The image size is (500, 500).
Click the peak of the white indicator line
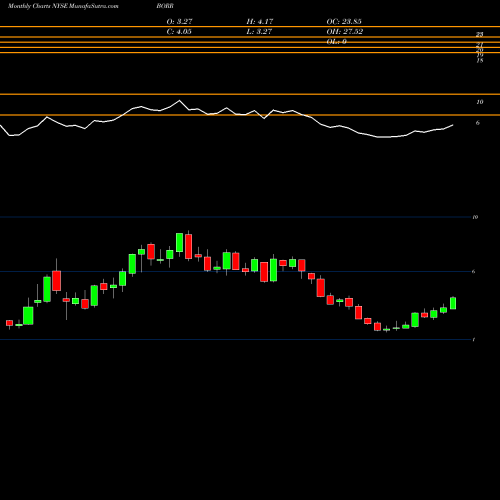tap(179, 100)
